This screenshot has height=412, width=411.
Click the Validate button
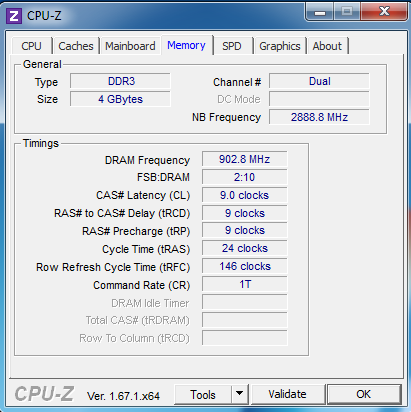288,394
